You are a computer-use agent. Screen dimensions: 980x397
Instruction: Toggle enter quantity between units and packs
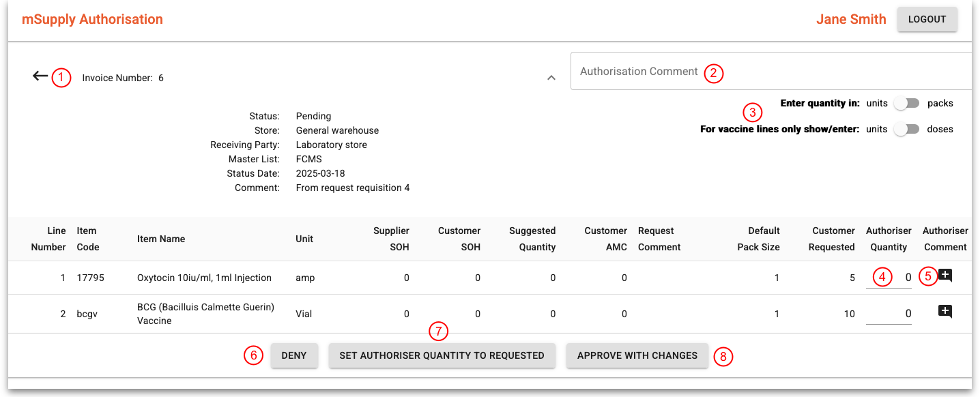907,104
